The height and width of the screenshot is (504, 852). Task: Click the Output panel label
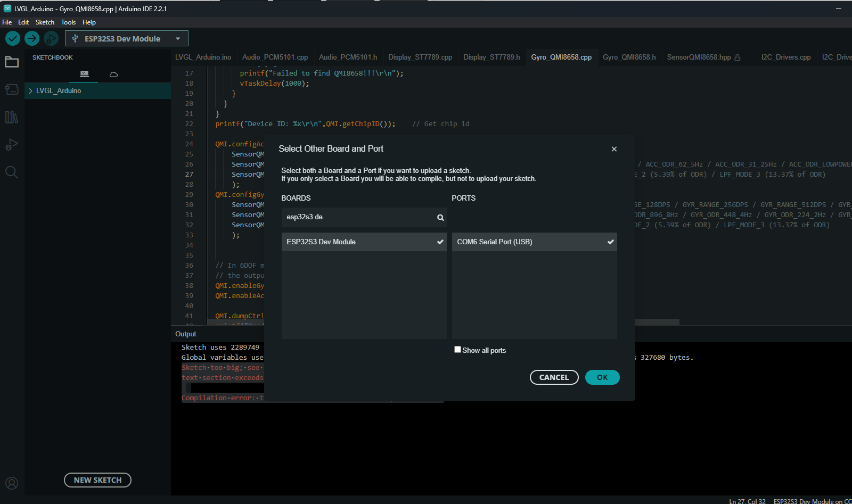coord(186,334)
